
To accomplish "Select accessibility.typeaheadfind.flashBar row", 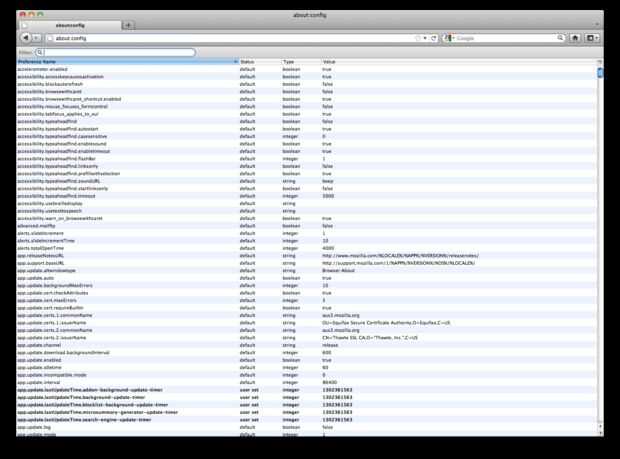I will (306, 159).
